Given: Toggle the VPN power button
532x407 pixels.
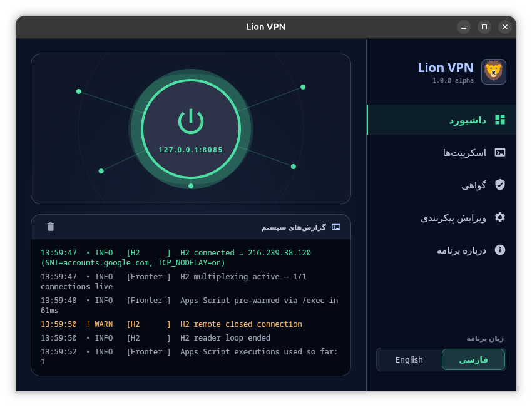Looking at the screenshot, I should 191,128.
